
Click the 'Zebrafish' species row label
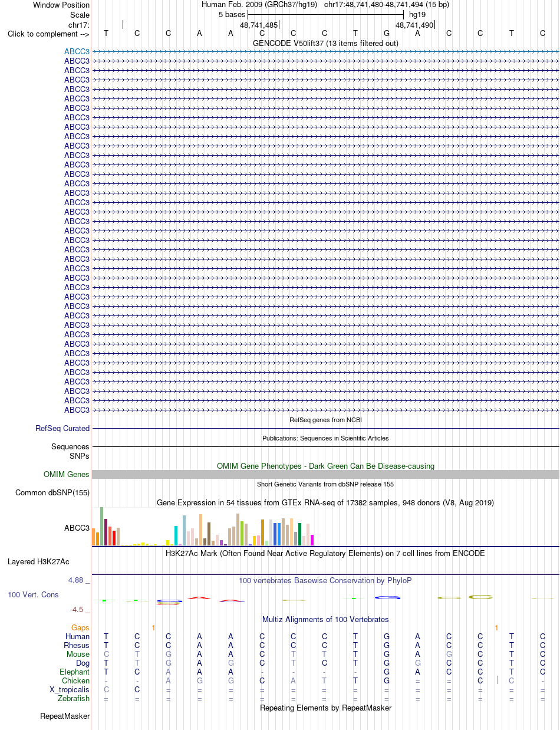click(74, 699)
